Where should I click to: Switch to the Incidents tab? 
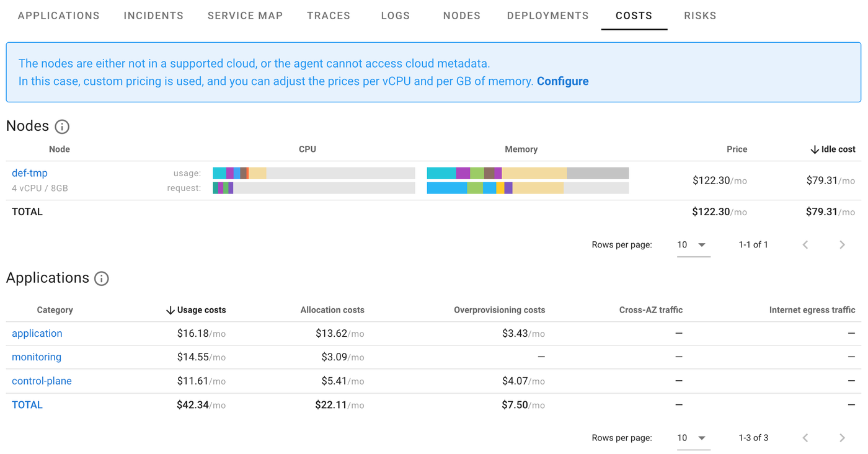(153, 16)
